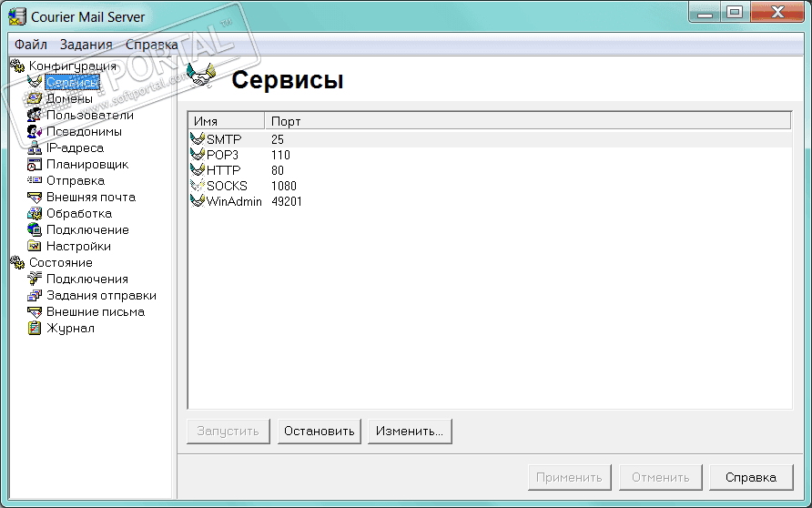Open the Задания menu
The width and height of the screenshot is (812, 508).
tap(86, 45)
